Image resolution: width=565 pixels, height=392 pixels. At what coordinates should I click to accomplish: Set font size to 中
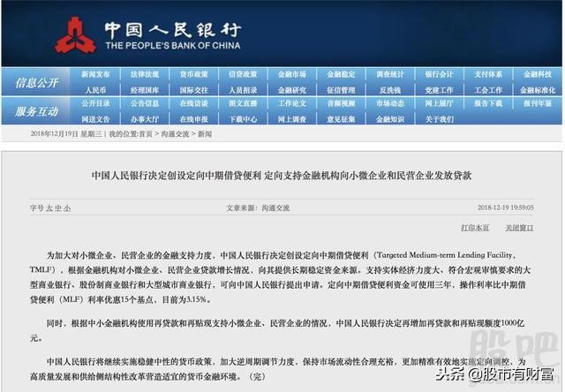pos(58,208)
